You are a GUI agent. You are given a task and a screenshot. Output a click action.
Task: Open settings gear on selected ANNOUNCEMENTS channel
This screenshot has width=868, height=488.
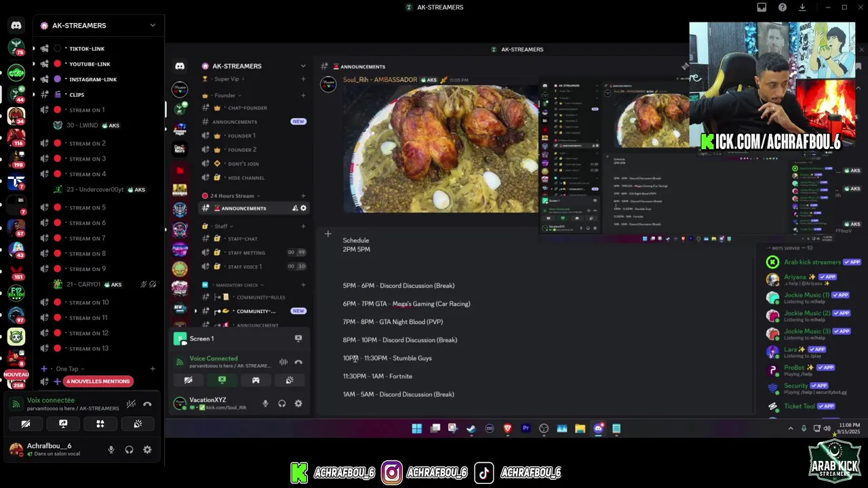[x=303, y=208]
